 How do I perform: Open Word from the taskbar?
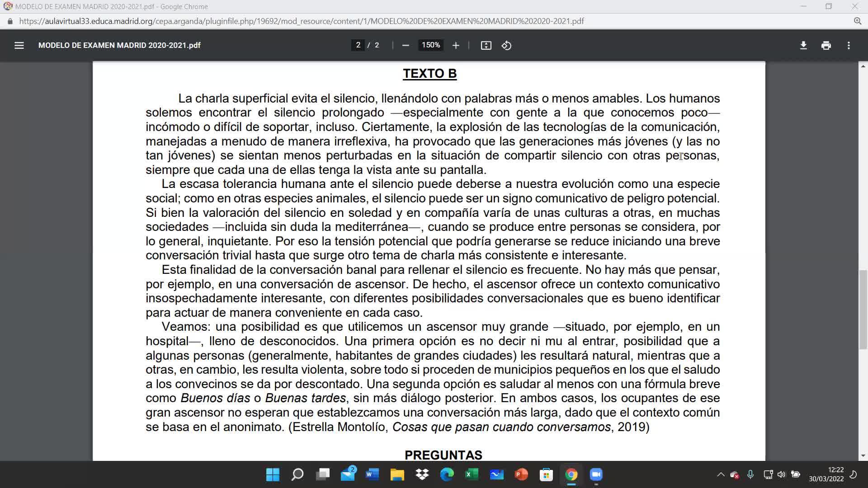coord(372,474)
